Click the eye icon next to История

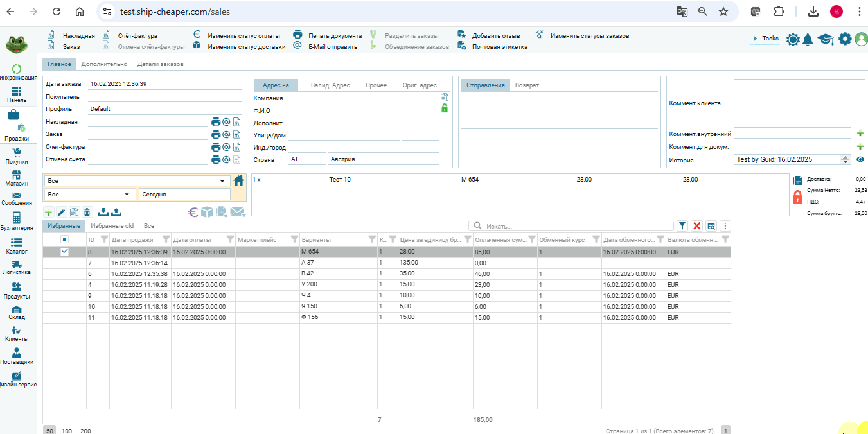tap(860, 159)
